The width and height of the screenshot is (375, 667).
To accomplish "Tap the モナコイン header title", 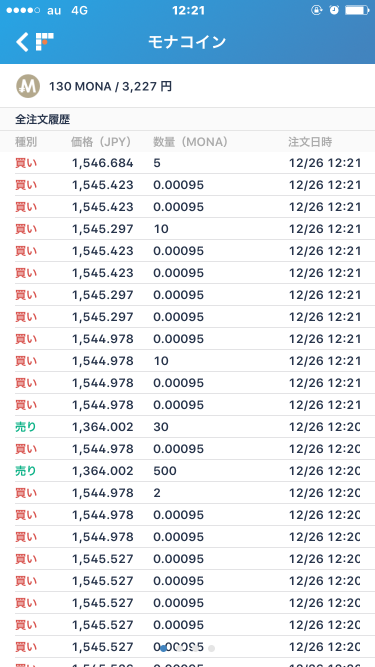I will coord(187,42).
